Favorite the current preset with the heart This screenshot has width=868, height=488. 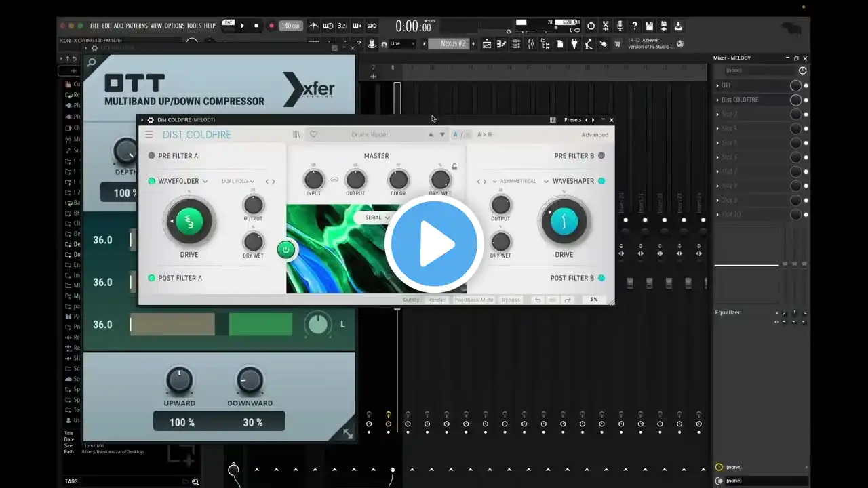313,135
